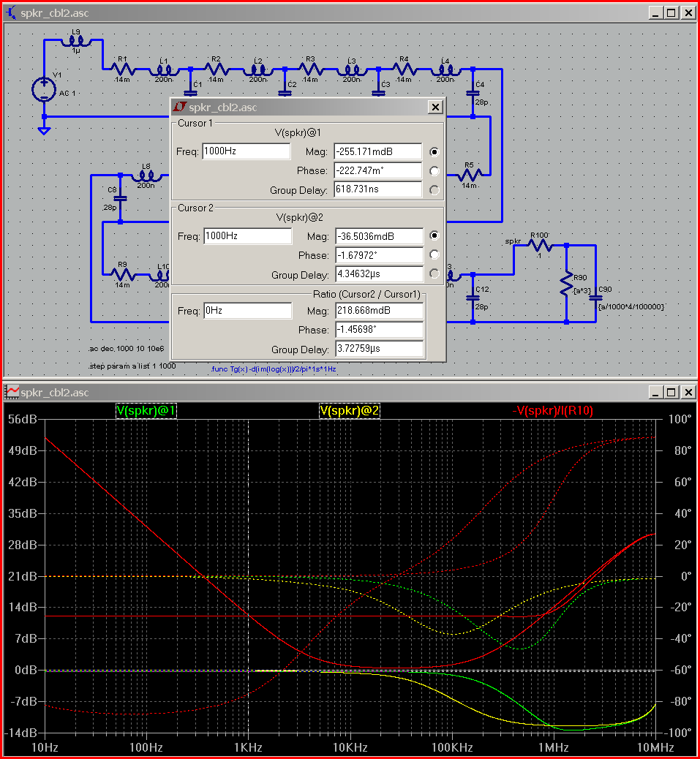Click Cursor 2 Mag value -36.5036mdB

pyautogui.click(x=380, y=236)
